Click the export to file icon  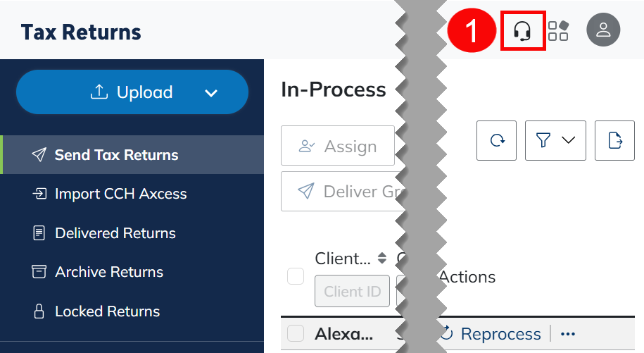[614, 140]
